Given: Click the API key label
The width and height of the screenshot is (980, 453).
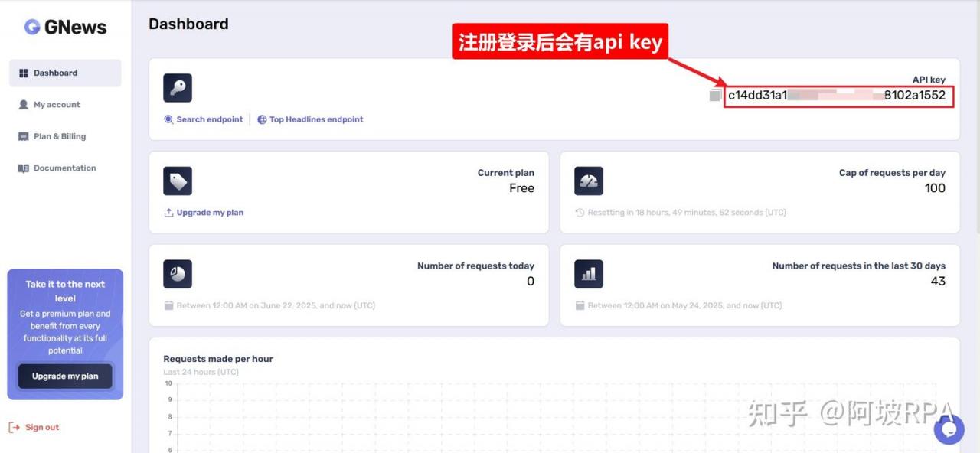Looking at the screenshot, I should 929,80.
